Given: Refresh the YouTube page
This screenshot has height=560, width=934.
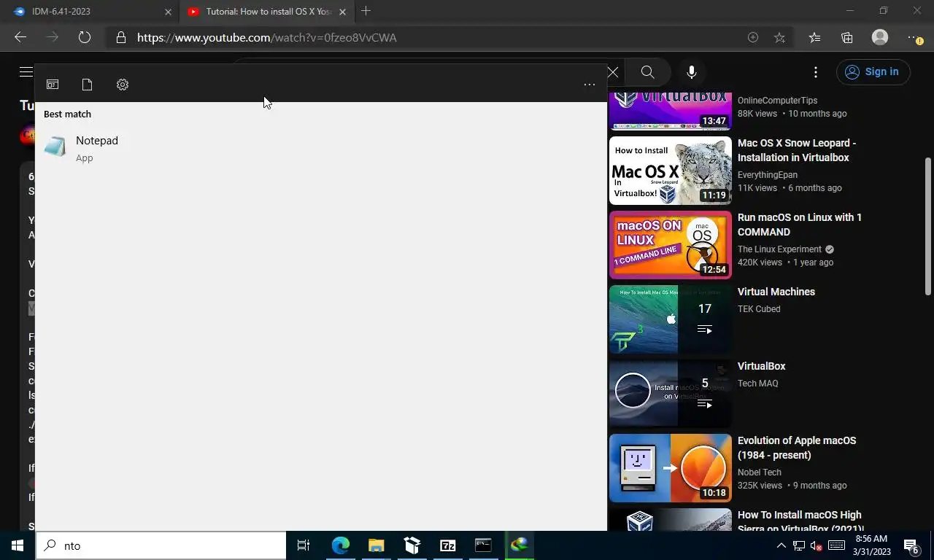Looking at the screenshot, I should tap(85, 37).
